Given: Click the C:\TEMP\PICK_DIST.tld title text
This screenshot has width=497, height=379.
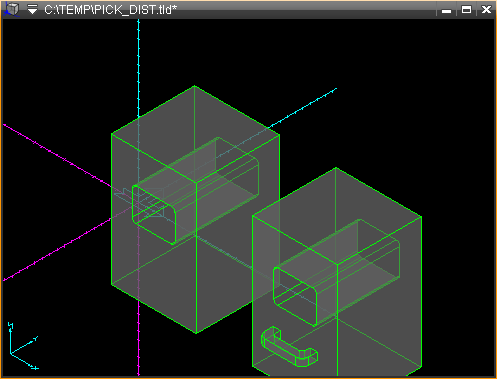Looking at the screenshot, I should [x=110, y=10].
